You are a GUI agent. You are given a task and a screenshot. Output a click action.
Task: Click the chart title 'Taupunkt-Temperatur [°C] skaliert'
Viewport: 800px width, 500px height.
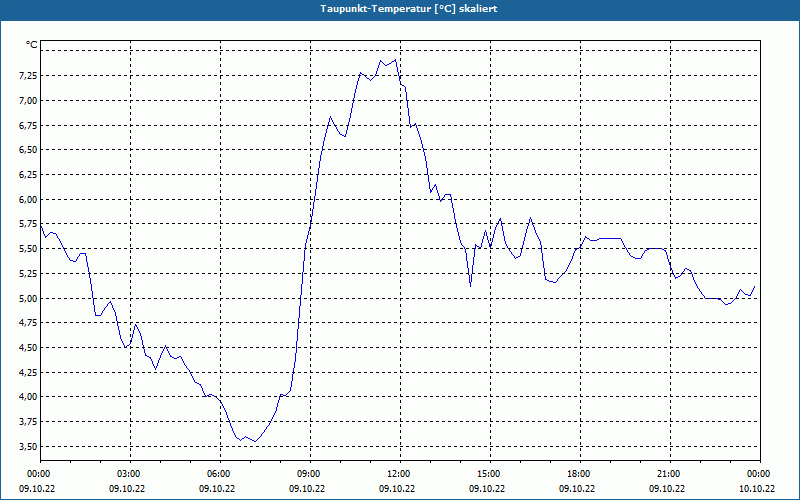tap(409, 9)
